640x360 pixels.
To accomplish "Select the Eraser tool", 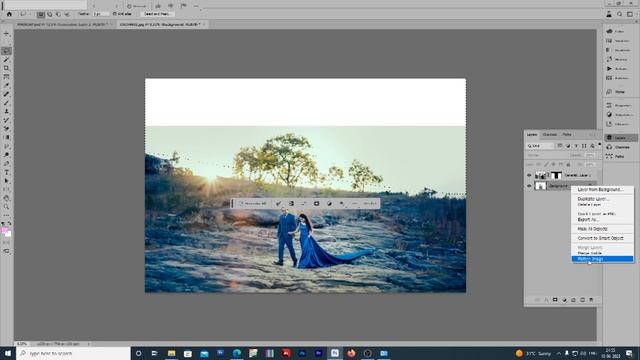I will (6, 129).
